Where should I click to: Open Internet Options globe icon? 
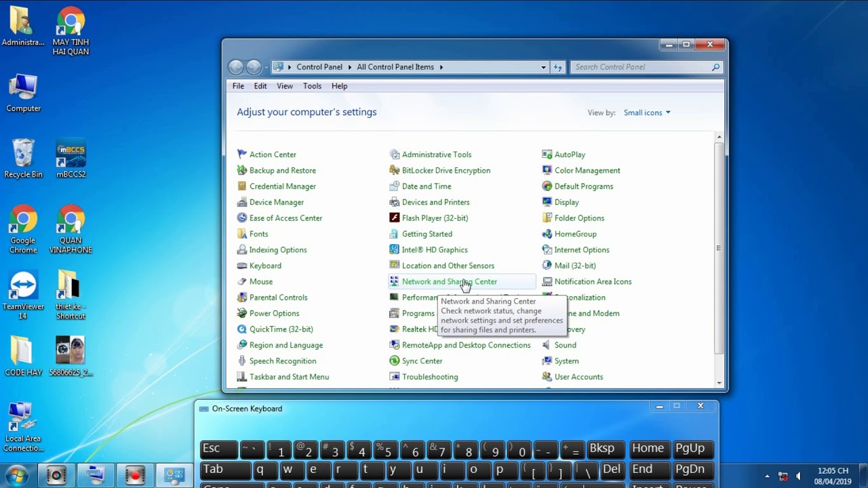click(x=547, y=249)
